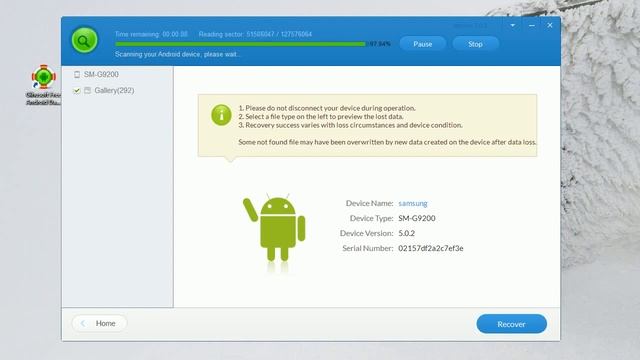Open the Gihosoft Android Recovery desktop shortcut
Image resolution: width=640 pixels, height=360 pixels.
click(x=43, y=85)
